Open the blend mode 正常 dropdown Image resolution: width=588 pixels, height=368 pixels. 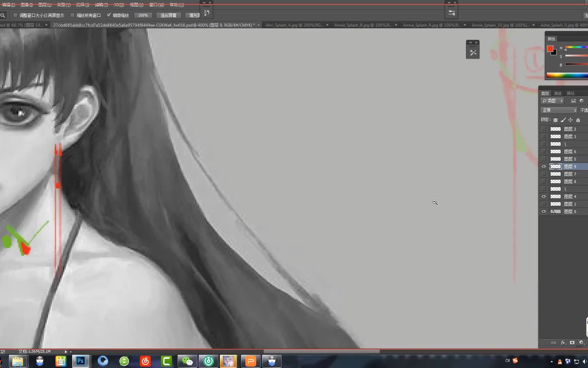point(559,110)
